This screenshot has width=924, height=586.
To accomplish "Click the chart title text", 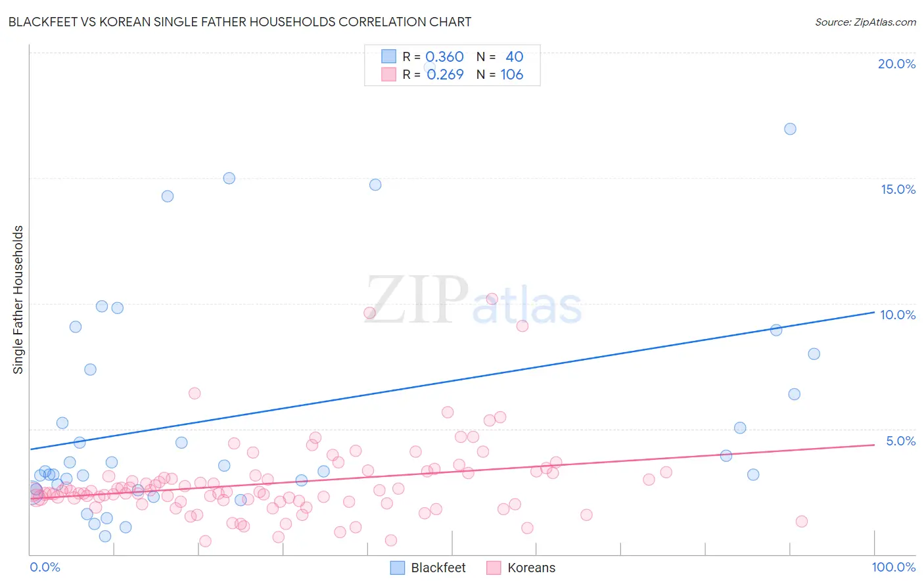I will click(x=240, y=22).
